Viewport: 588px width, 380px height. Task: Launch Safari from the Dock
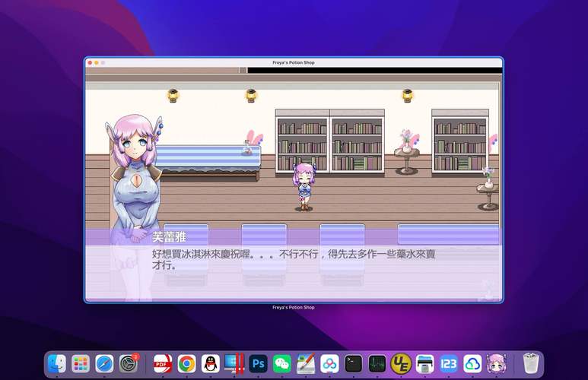(104, 363)
